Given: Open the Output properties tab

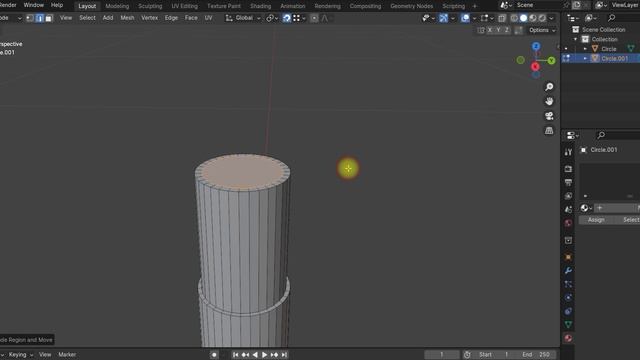Looking at the screenshot, I should [568, 182].
